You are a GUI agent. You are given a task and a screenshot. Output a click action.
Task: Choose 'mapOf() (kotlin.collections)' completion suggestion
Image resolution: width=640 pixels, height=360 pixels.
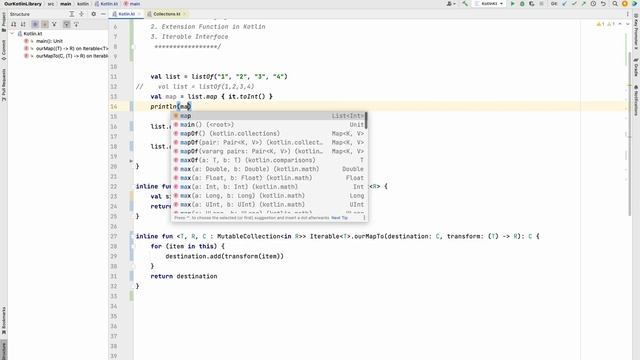(x=269, y=133)
